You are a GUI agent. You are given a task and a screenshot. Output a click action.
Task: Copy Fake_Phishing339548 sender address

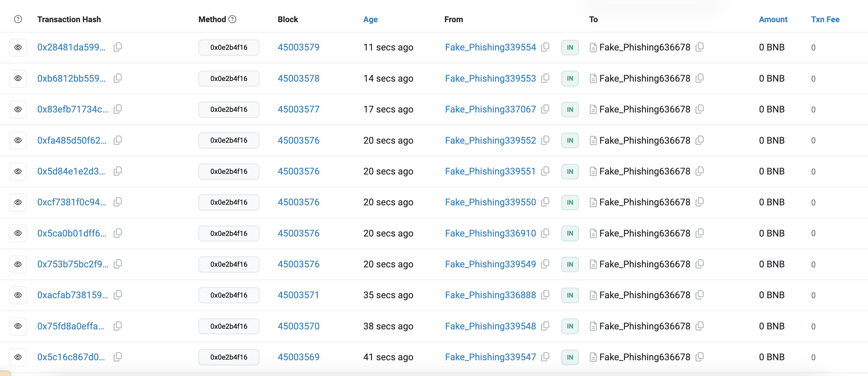click(x=545, y=326)
